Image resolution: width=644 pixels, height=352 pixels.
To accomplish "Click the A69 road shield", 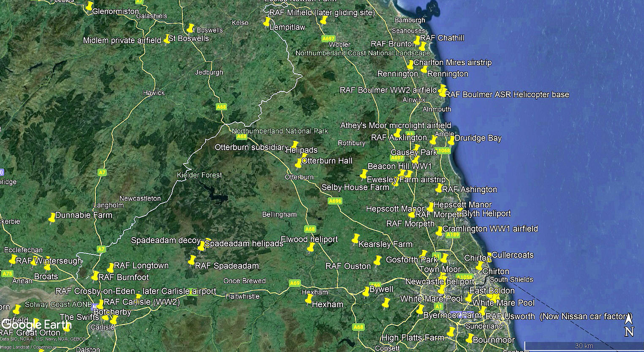I will pos(295,283).
